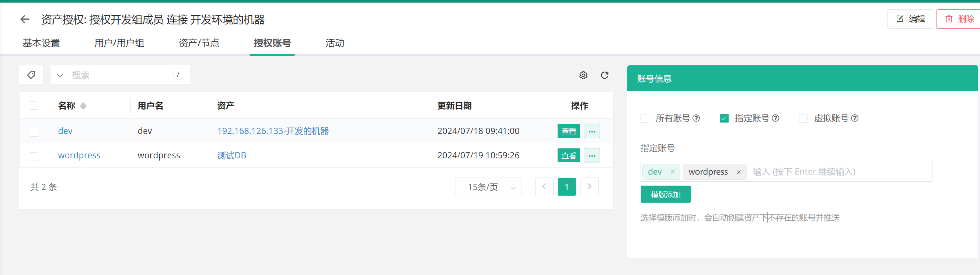This screenshot has width=980, height=275.
Task: Remove the wordpress account tag
Action: pyautogui.click(x=738, y=172)
